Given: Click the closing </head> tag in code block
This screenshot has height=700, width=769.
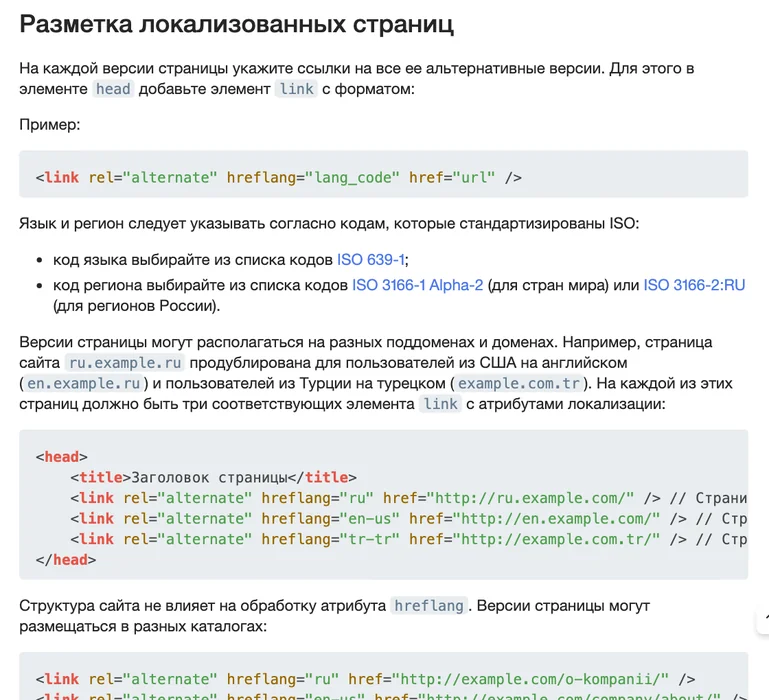Looking at the screenshot, I should point(66,560).
